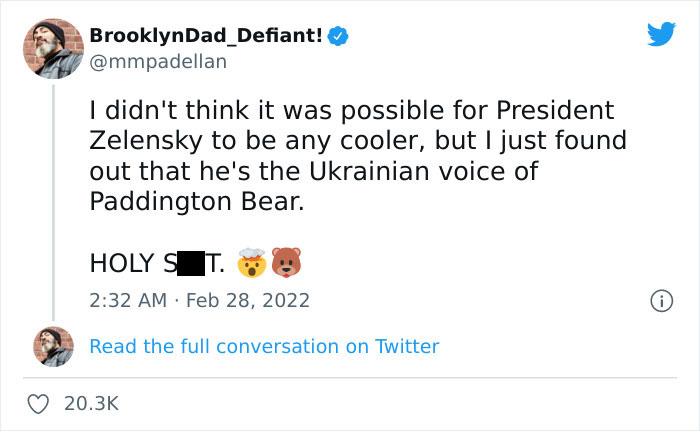Click the blue verified badge

pyautogui.click(x=339, y=37)
